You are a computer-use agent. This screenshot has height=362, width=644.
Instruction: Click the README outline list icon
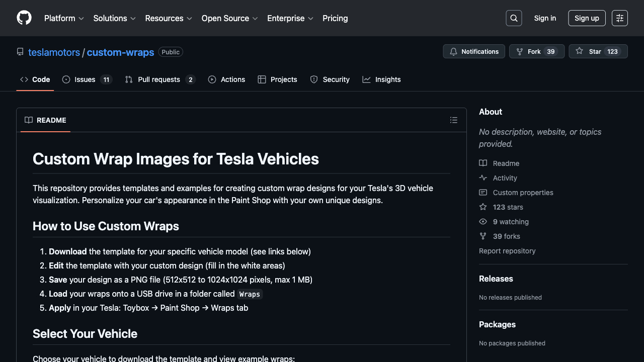point(454,120)
